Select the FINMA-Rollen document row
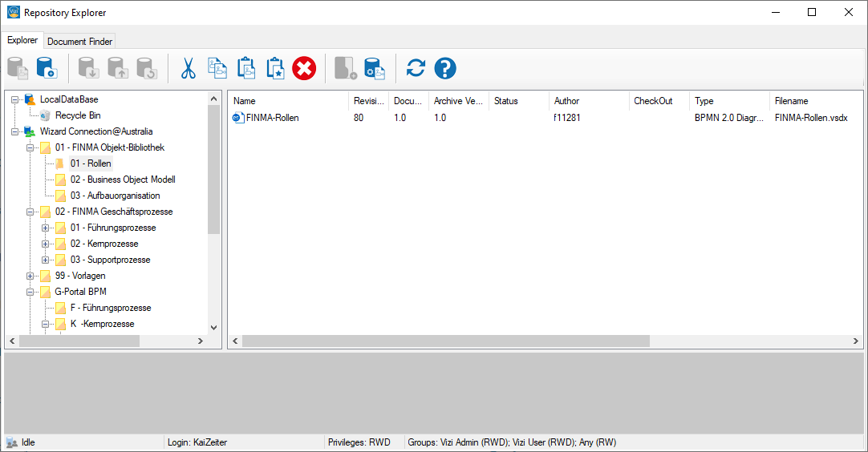868x452 pixels. 546,117
